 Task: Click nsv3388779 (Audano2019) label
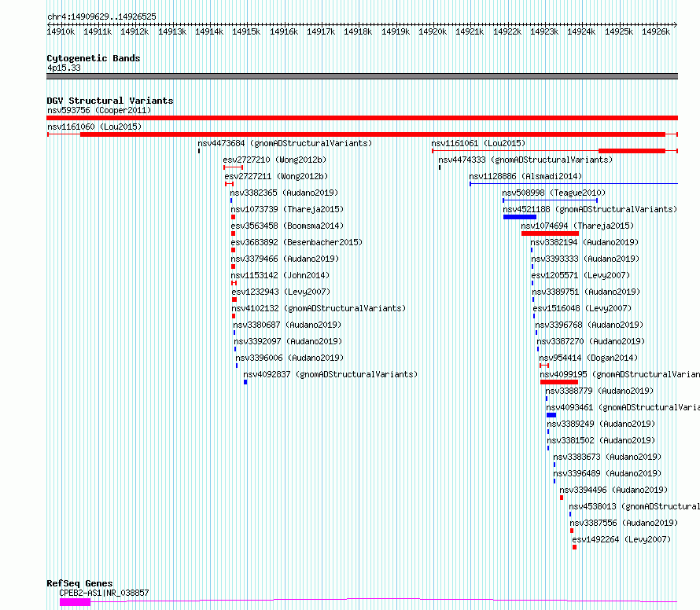599,391
